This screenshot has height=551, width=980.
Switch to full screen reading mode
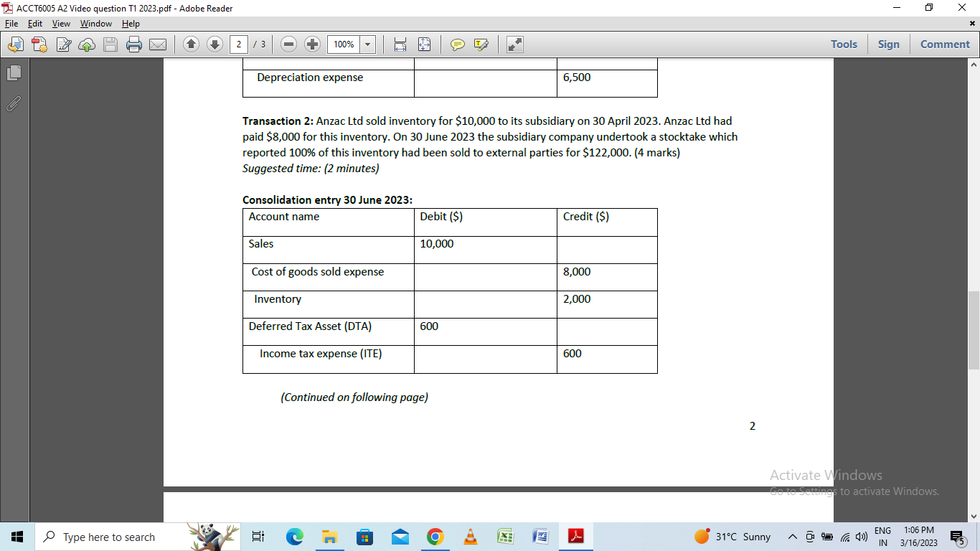coord(513,44)
